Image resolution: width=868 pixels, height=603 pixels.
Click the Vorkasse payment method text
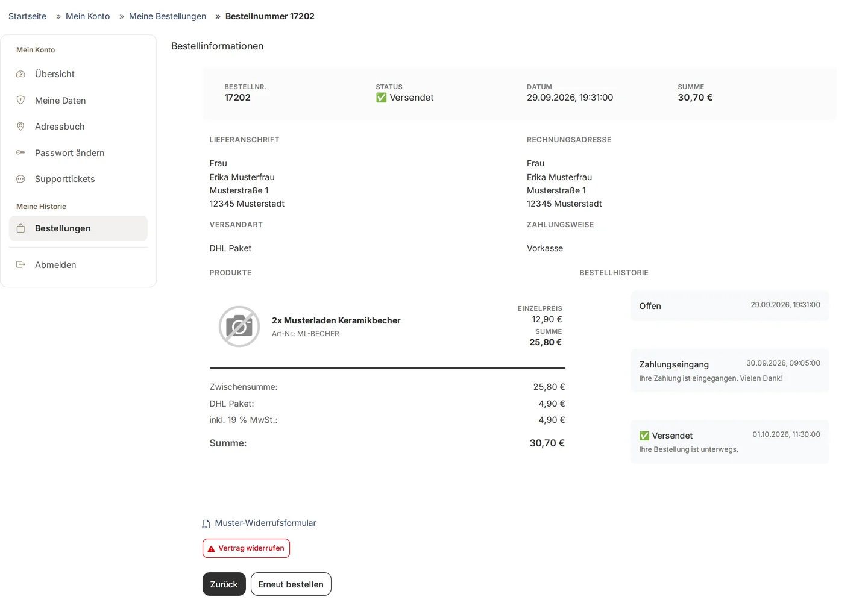[545, 248]
